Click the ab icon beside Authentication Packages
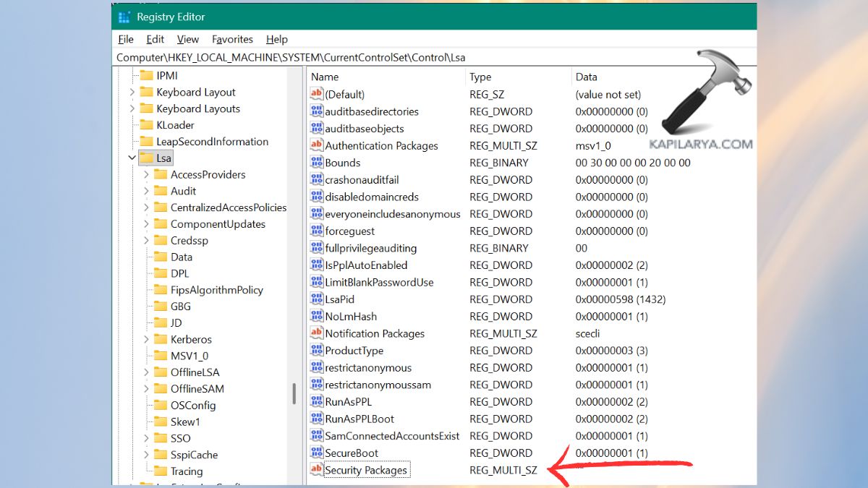The width and height of the screenshot is (868, 488). [316, 145]
